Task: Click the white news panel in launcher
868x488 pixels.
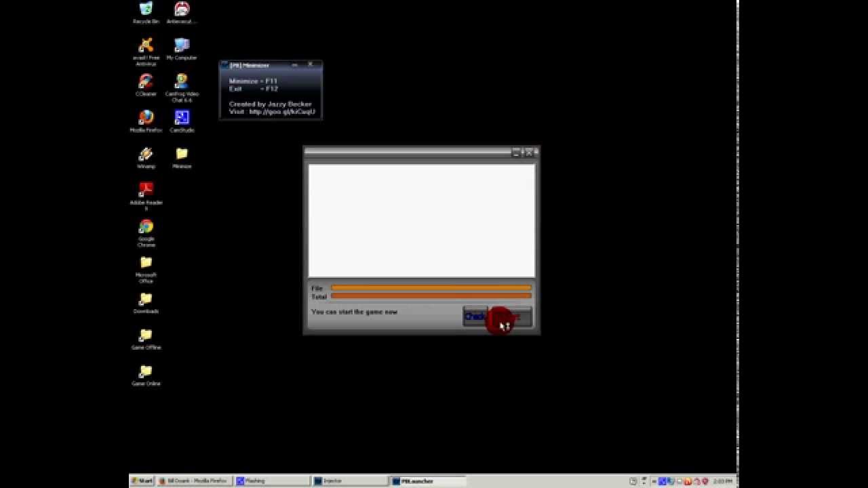Action: [422, 220]
